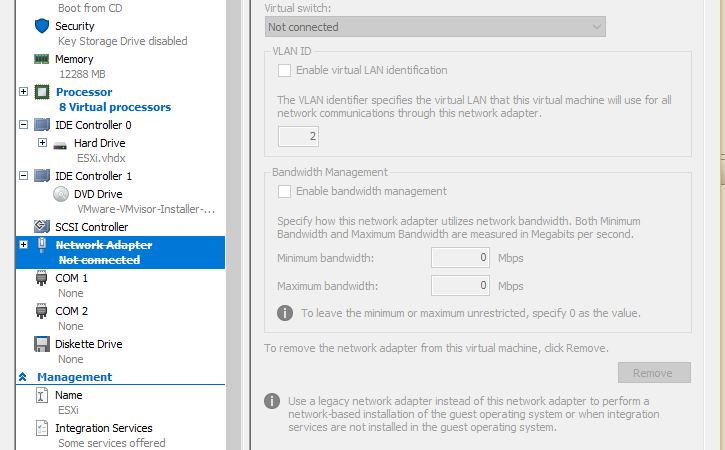725x450 pixels.
Task: Click the Minimum bandwidth input field
Action: [x=460, y=258]
